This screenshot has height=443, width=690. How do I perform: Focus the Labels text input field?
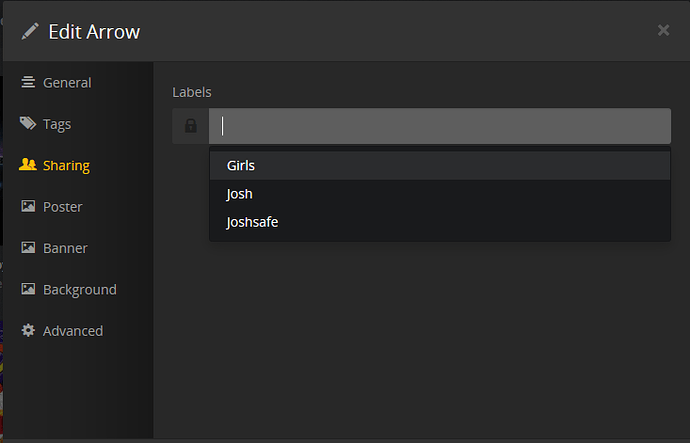(x=440, y=126)
